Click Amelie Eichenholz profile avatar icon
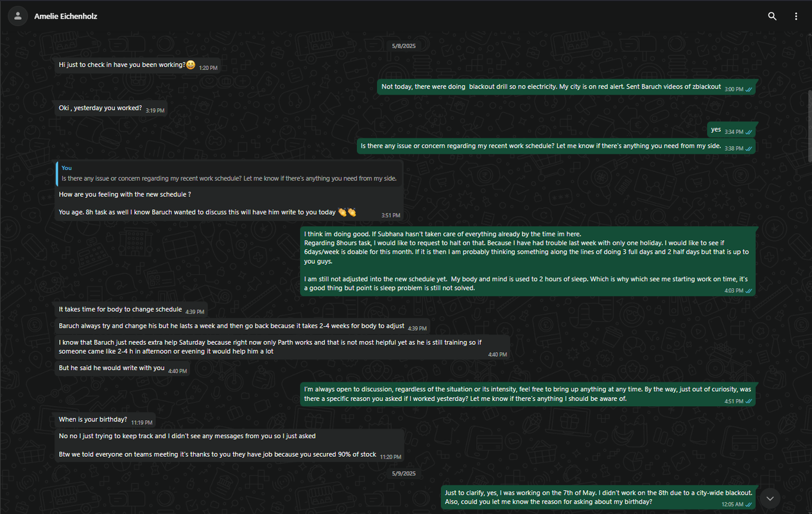This screenshot has width=812, height=514. (17, 16)
